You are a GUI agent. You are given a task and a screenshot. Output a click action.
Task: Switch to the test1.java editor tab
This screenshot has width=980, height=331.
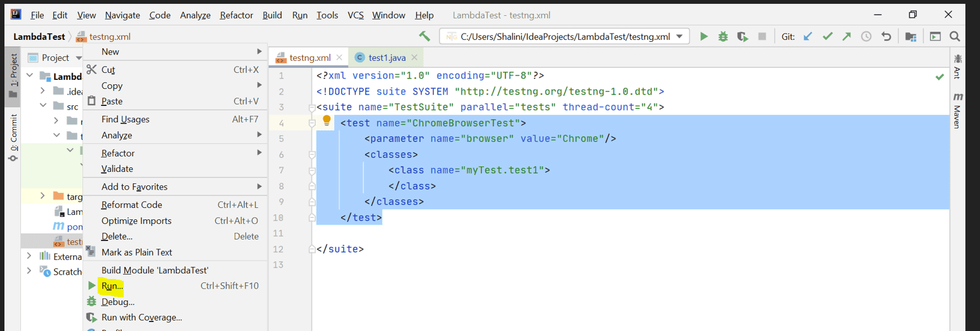[x=386, y=58]
